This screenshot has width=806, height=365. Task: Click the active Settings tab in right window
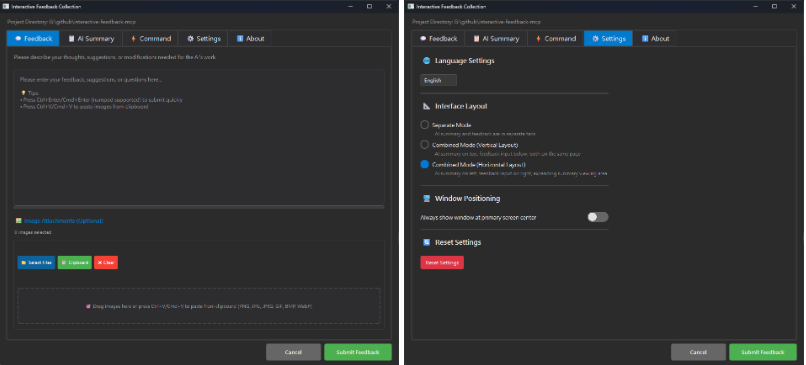coord(609,39)
